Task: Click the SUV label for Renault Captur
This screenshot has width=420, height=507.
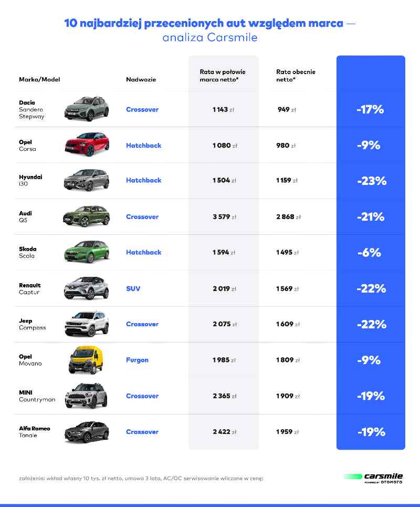Action: point(133,288)
